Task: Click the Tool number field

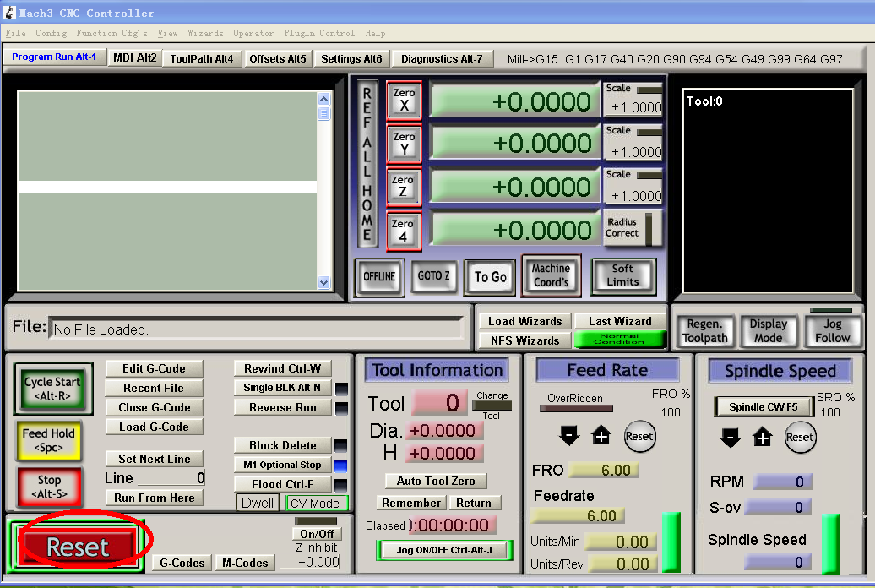Action: point(441,403)
